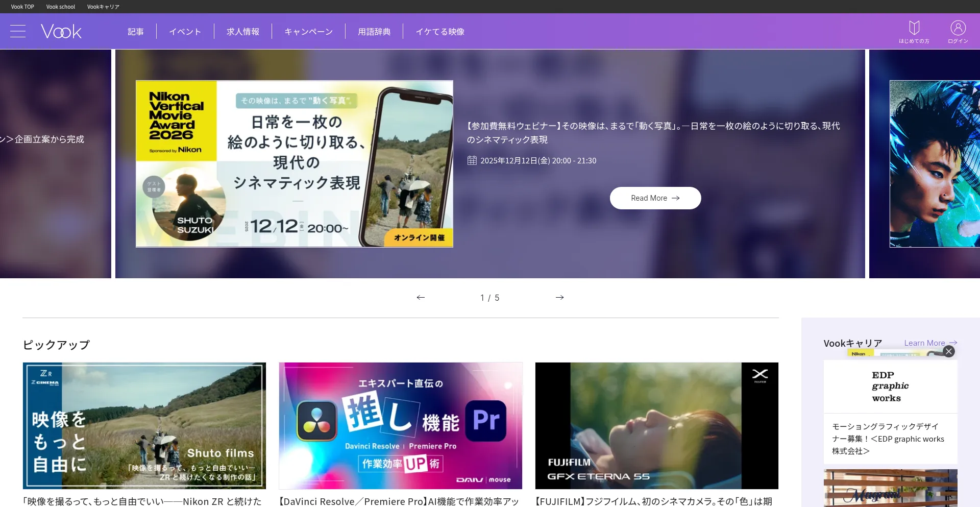Open the はじめての方 beginner guide icon

click(x=914, y=32)
